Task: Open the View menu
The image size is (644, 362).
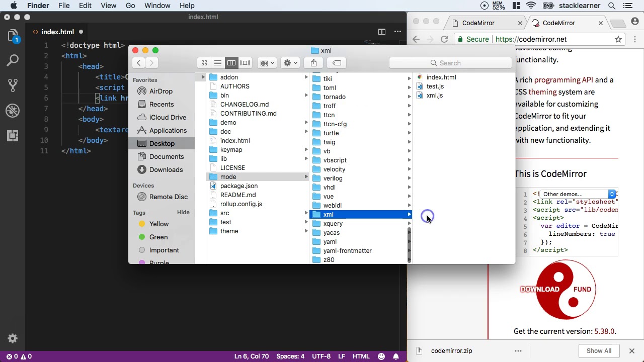Action: click(x=109, y=6)
